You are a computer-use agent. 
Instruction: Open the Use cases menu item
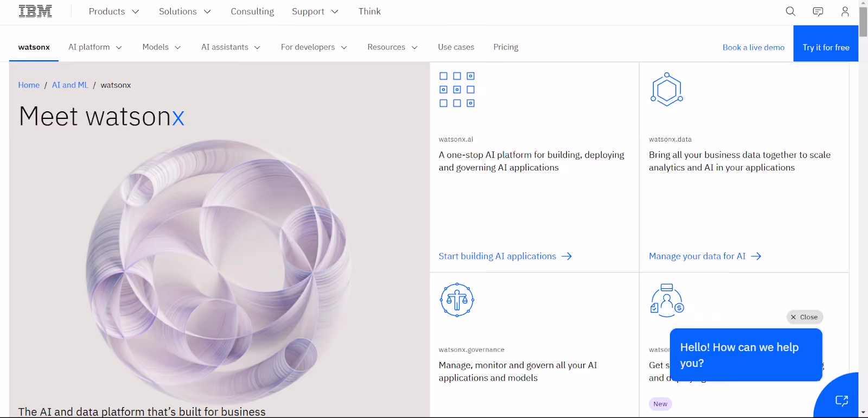click(x=456, y=47)
